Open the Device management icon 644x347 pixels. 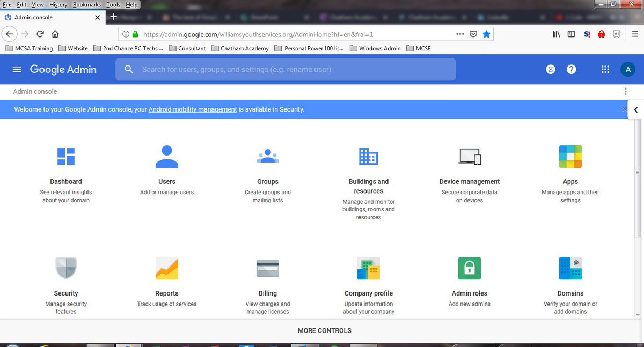(470, 156)
